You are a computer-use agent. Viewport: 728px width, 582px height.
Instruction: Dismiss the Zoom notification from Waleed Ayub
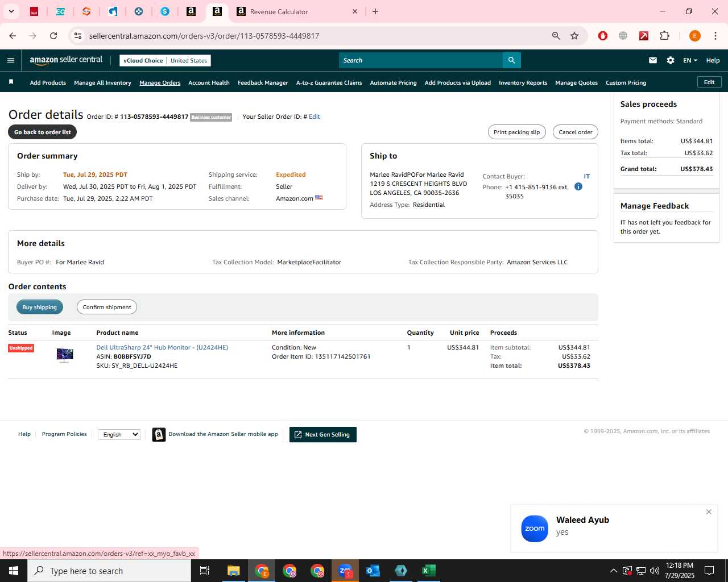pyautogui.click(x=709, y=512)
